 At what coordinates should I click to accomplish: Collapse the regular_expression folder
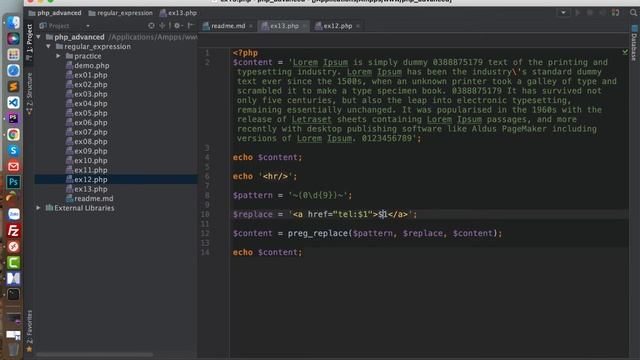click(49, 47)
